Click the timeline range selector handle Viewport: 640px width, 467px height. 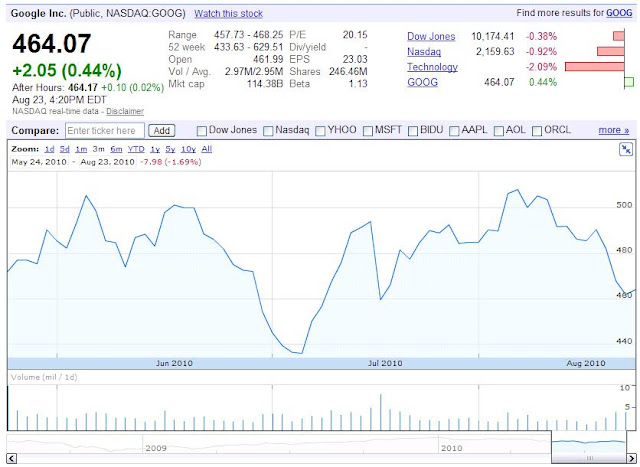pyautogui.click(x=589, y=458)
